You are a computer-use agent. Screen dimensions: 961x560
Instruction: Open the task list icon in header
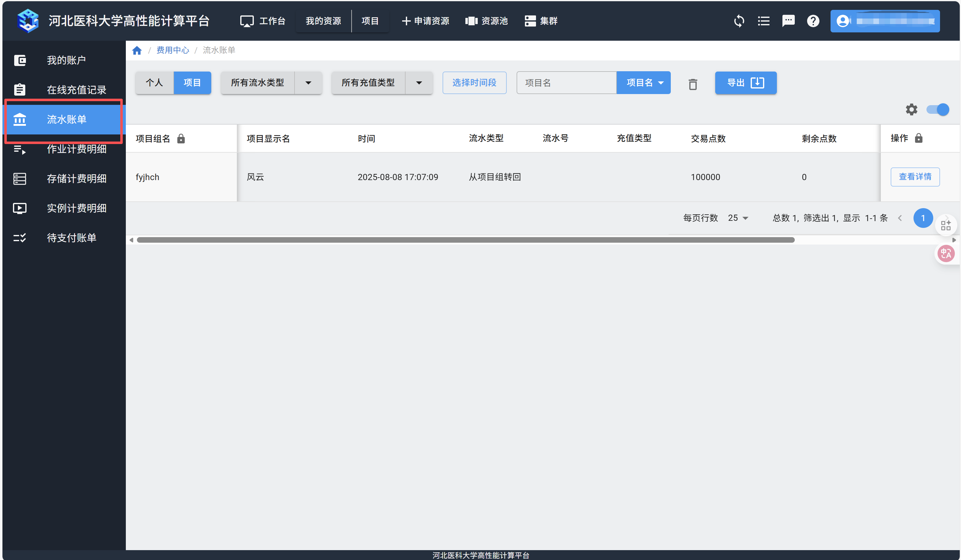pyautogui.click(x=763, y=21)
